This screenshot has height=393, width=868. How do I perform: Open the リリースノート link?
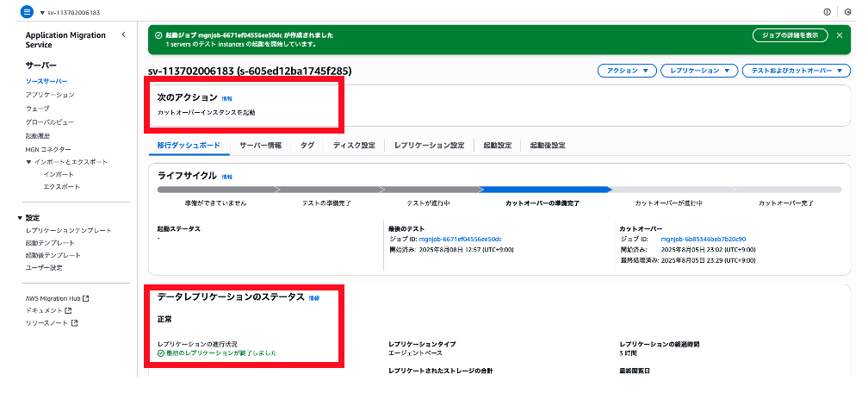[x=47, y=323]
